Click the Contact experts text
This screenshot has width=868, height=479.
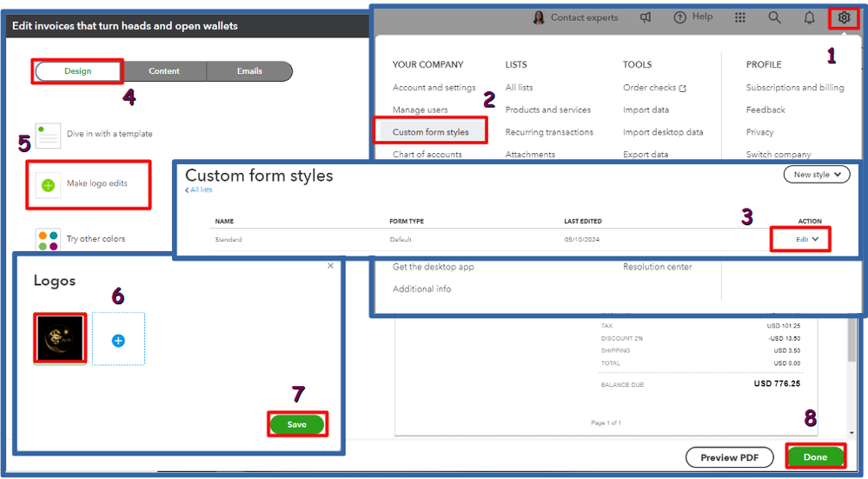pos(584,17)
